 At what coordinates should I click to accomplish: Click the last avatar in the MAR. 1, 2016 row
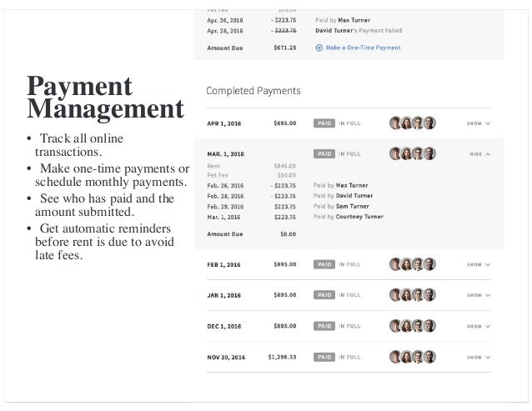click(430, 153)
